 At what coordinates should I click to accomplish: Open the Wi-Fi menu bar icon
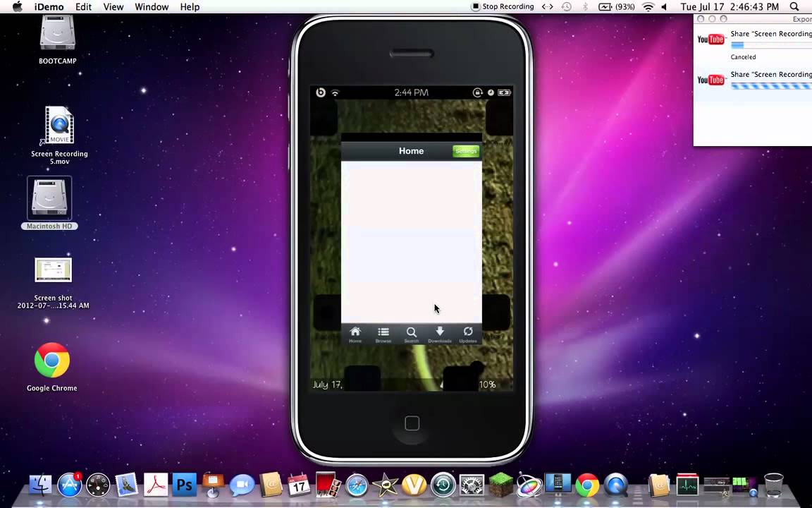point(648,7)
